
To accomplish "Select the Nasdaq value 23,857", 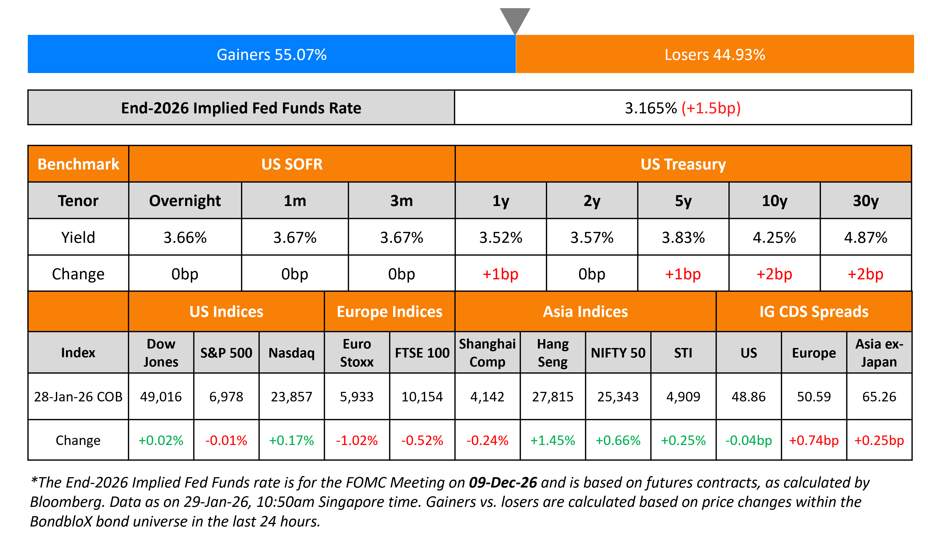I will (291, 397).
